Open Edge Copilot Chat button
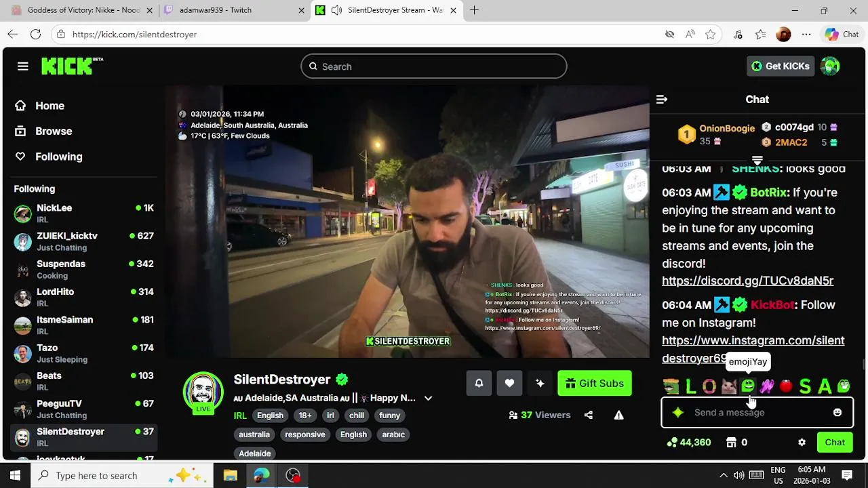 [842, 34]
